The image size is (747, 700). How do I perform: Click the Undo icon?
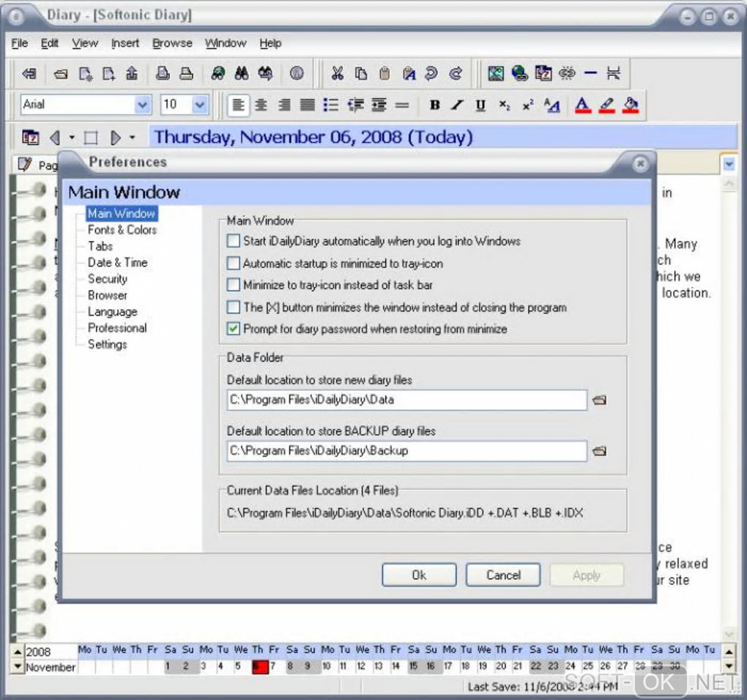pyautogui.click(x=431, y=73)
